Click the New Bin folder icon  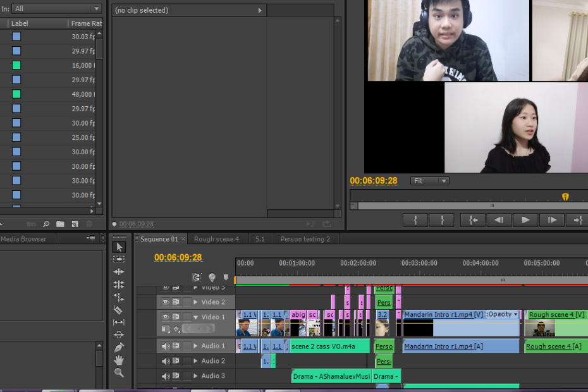point(60,224)
